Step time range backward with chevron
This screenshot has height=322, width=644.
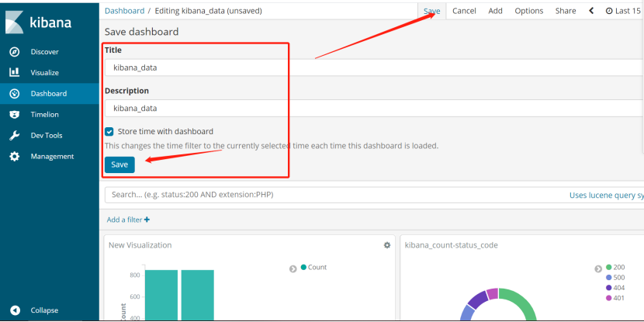pos(591,11)
